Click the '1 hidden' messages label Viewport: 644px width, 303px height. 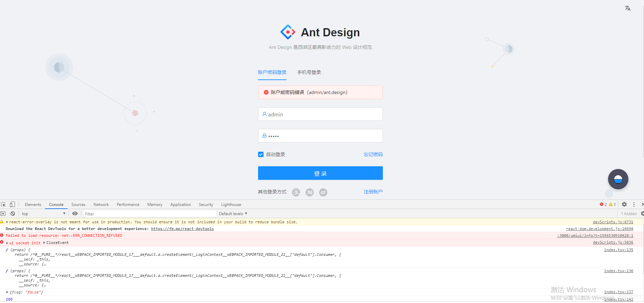click(x=629, y=214)
